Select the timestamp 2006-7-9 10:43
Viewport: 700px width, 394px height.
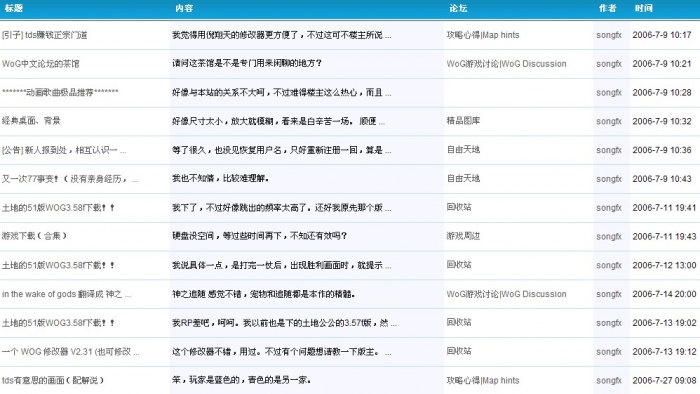(x=662, y=178)
